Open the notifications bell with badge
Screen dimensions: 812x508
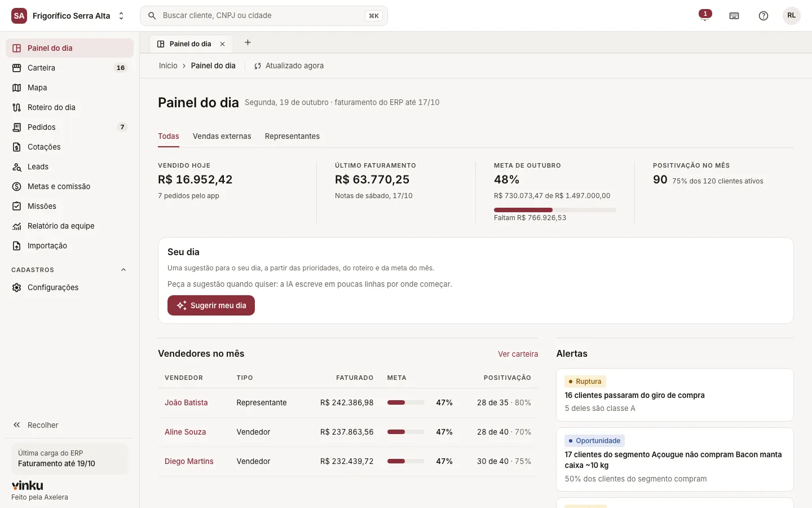pos(704,16)
